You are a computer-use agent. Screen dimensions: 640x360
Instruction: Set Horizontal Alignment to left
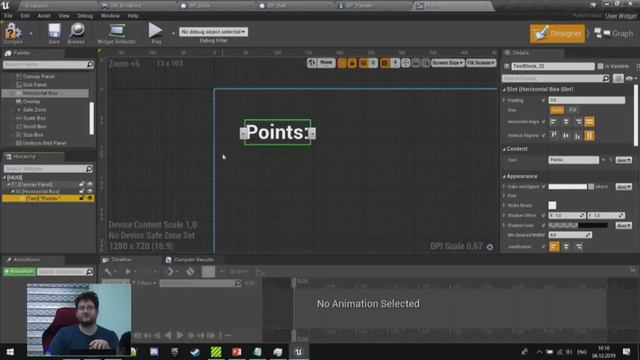[x=554, y=122]
